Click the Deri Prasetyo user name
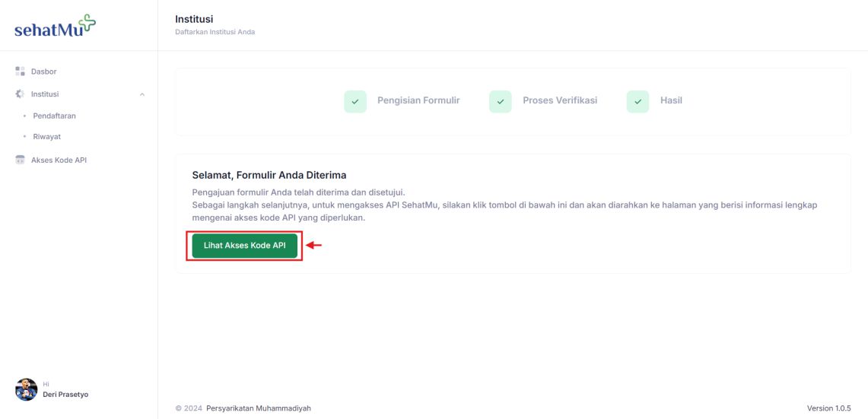The height and width of the screenshot is (419, 868). click(65, 395)
